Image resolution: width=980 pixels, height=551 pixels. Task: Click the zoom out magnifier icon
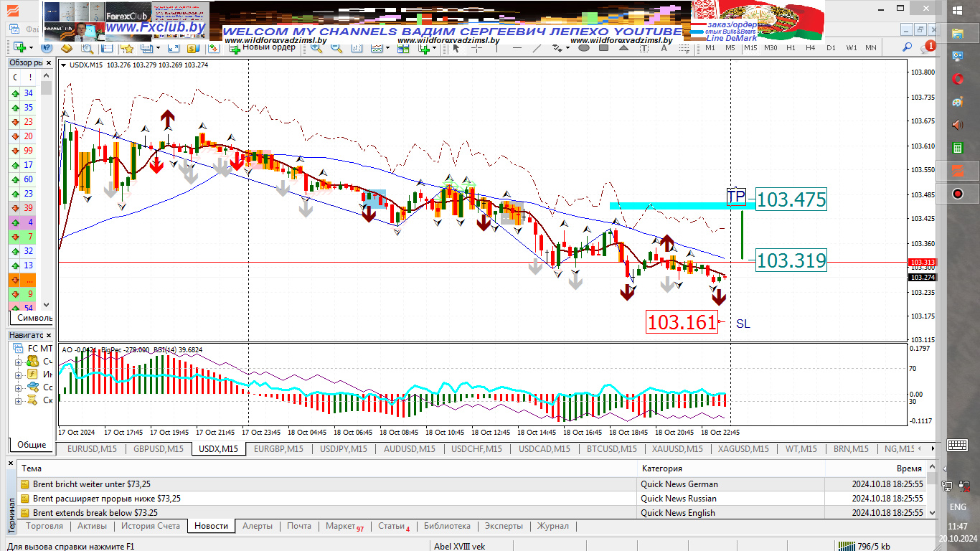point(336,48)
